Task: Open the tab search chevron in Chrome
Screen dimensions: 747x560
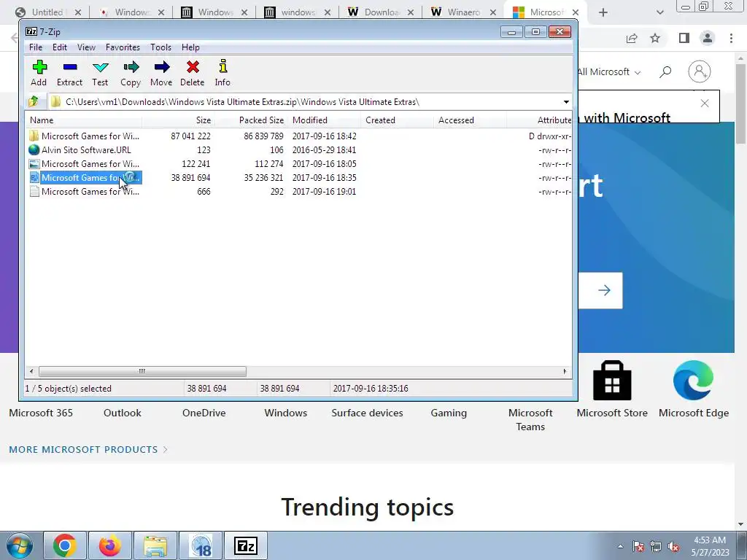Action: (x=659, y=12)
